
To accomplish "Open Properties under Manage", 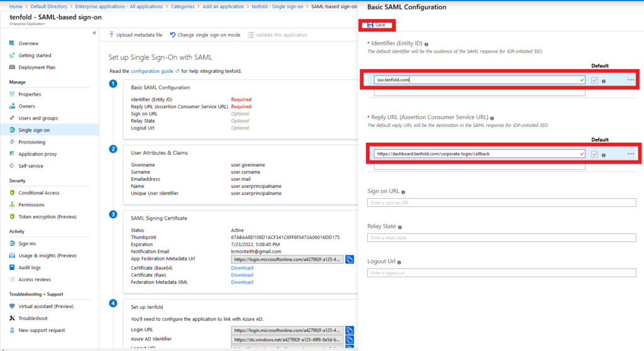I will point(30,94).
